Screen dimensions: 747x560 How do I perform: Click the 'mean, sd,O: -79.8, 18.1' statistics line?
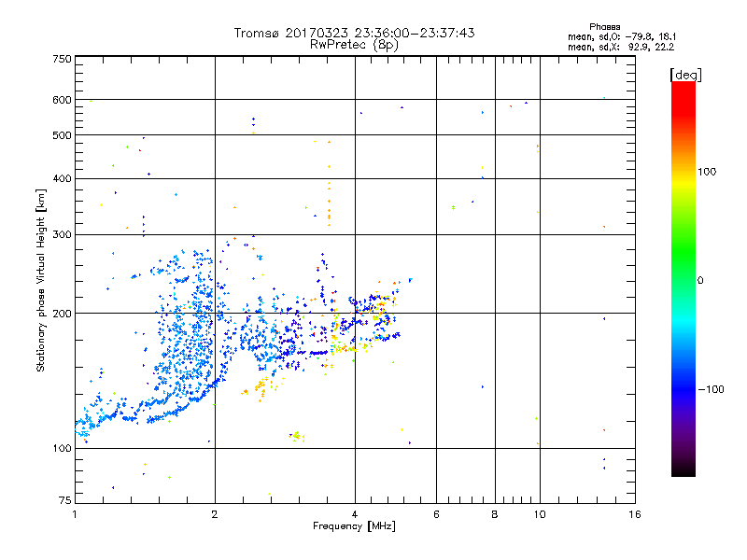pyautogui.click(x=622, y=36)
